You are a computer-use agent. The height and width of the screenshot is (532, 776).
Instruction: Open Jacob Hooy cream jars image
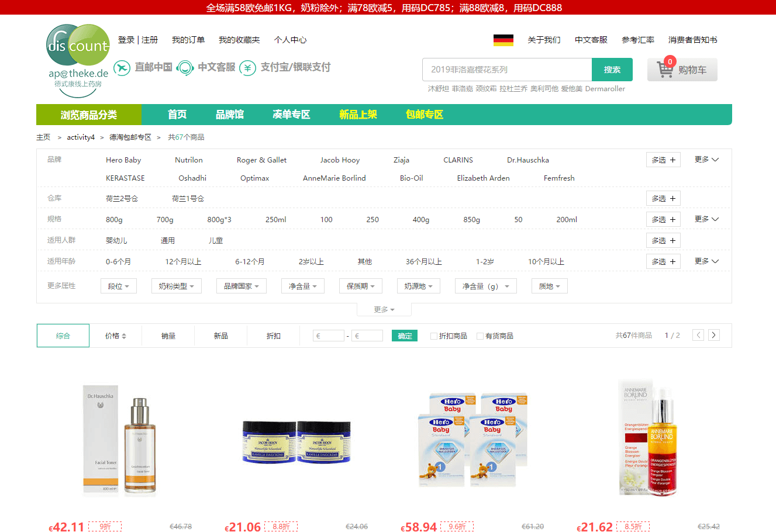tap(296, 441)
